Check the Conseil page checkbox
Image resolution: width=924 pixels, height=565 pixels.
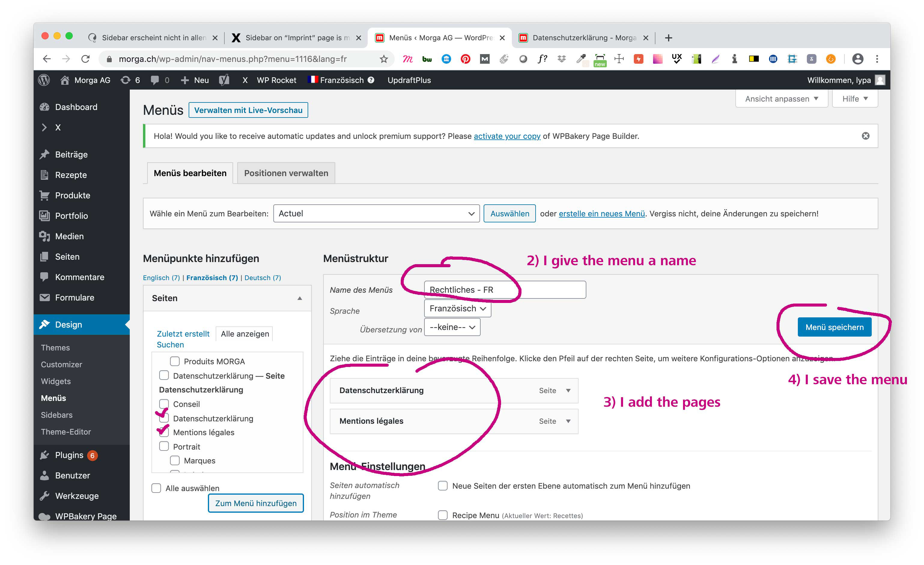(x=164, y=404)
